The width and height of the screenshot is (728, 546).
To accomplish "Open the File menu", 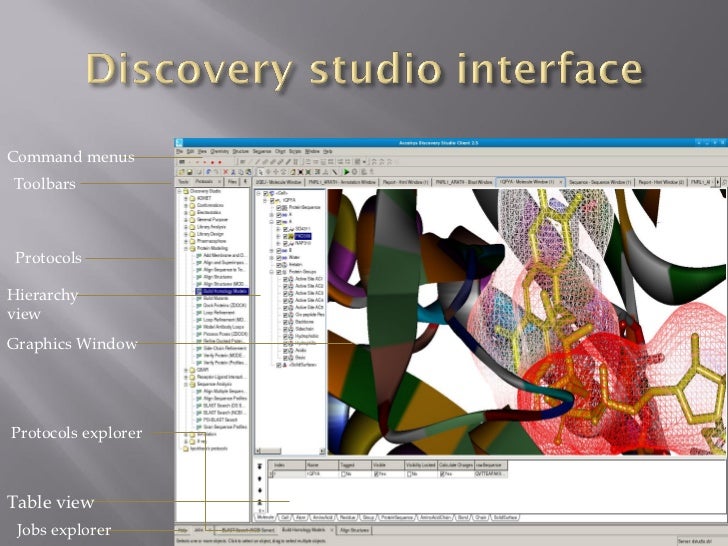I will pos(181,150).
